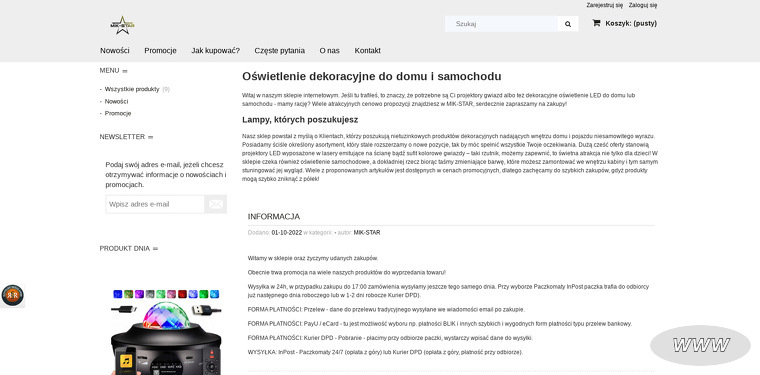Viewport: 760px width, 375px height.
Task: Select Nowości in sidebar menu
Action: (x=116, y=101)
